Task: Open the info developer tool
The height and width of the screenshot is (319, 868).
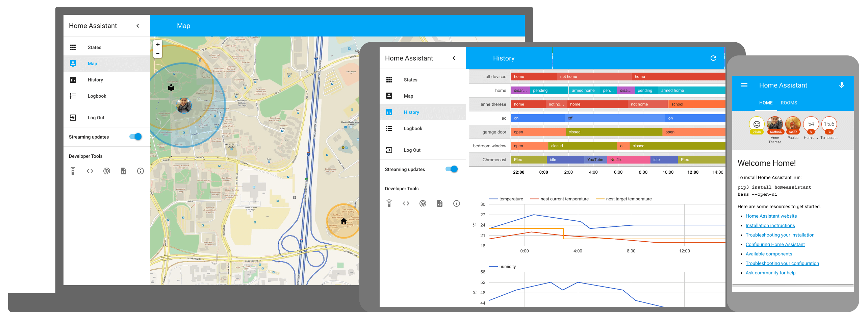Action: [x=140, y=171]
